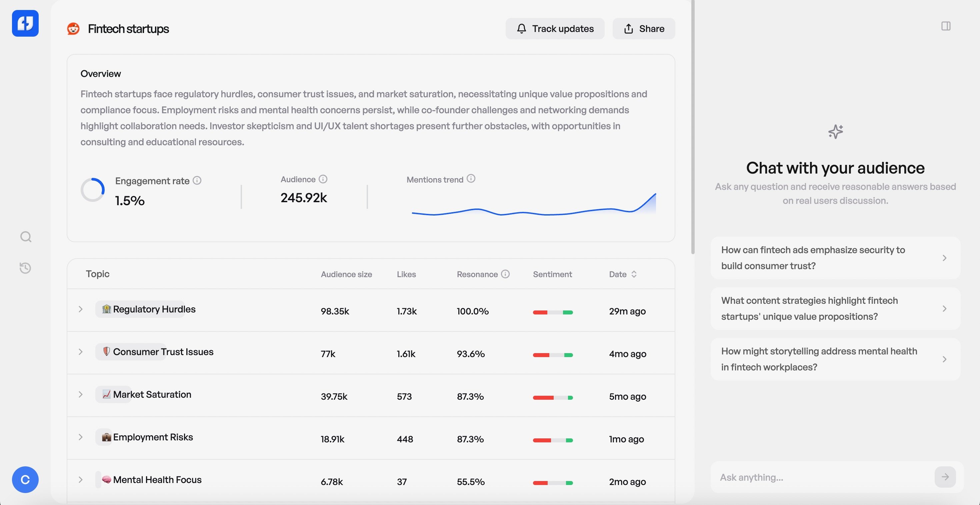Click the Engagement rate info icon
The image size is (980, 505).
point(197,180)
